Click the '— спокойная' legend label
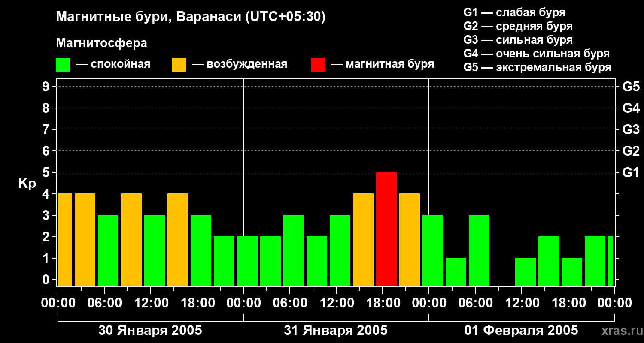The height and width of the screenshot is (343, 644). click(x=113, y=64)
